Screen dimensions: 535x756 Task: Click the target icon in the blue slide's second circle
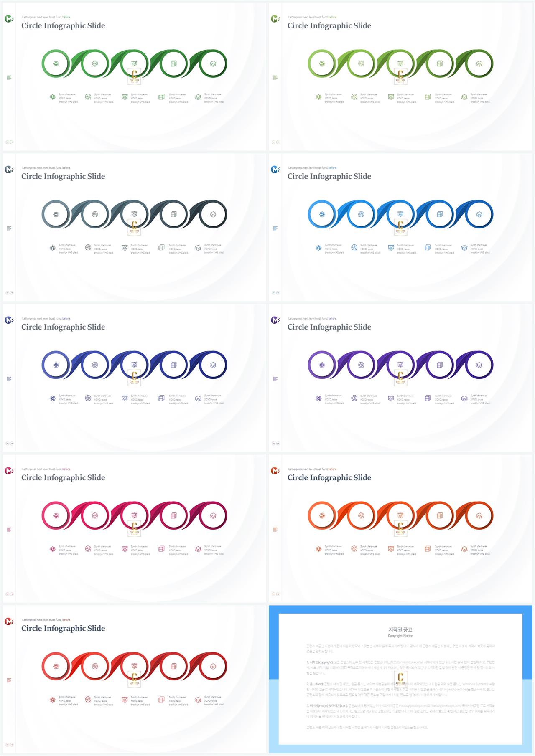click(x=361, y=214)
